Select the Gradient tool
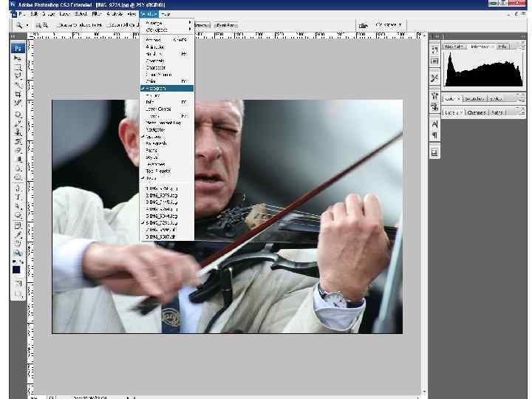The width and height of the screenshot is (532, 399). click(18, 159)
